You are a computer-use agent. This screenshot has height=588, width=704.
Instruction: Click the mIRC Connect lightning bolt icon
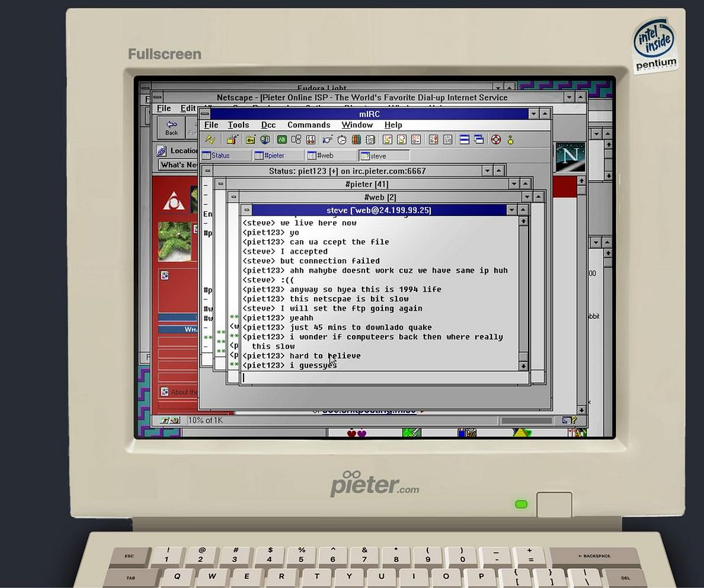210,139
